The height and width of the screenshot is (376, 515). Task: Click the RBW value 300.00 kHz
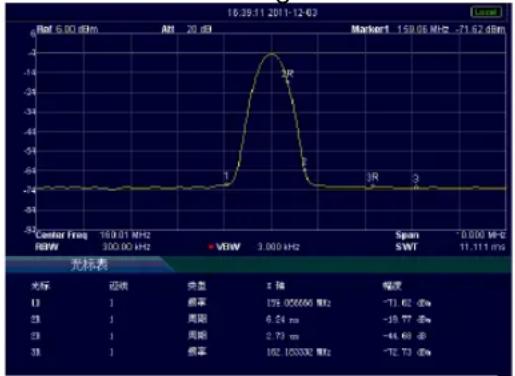point(126,247)
